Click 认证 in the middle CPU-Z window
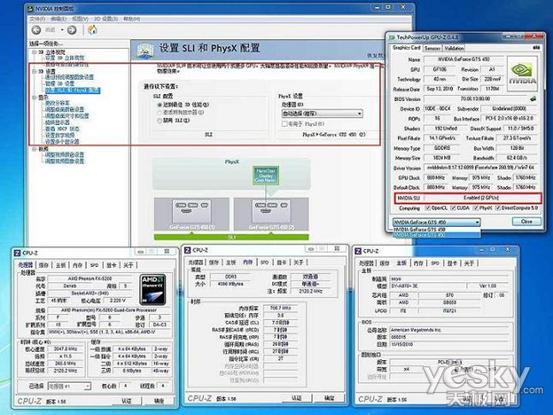This screenshot has width=553, height=415. click(x=297, y=398)
